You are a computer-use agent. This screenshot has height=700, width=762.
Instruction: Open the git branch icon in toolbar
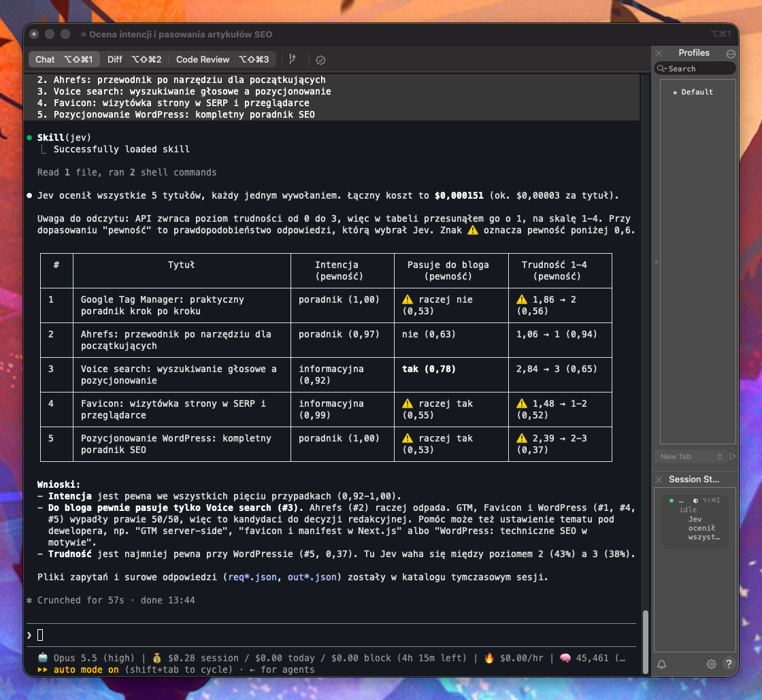(292, 59)
